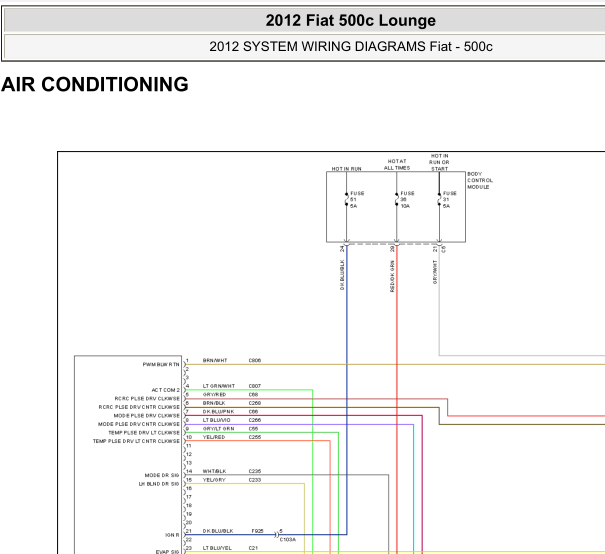The image size is (605, 554).
Task: Click the 'LT GRN/WHT' wire color label
Action: coord(219,386)
